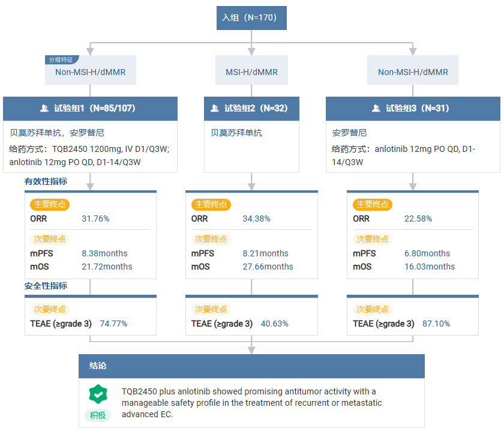This screenshot has width=504, height=437.
Task: Select the MSI-H/dMMR subgroup box
Action: (251, 73)
